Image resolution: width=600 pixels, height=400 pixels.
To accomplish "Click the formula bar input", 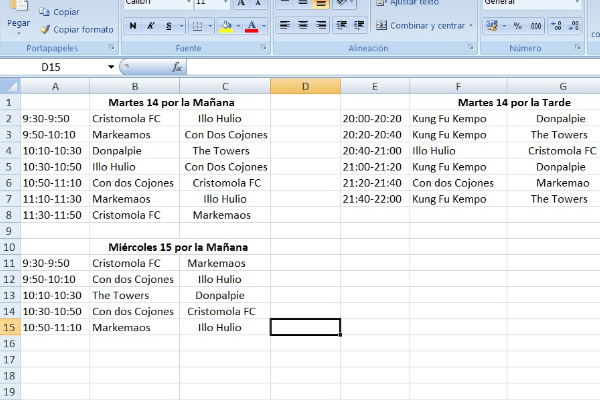I will coord(393,67).
